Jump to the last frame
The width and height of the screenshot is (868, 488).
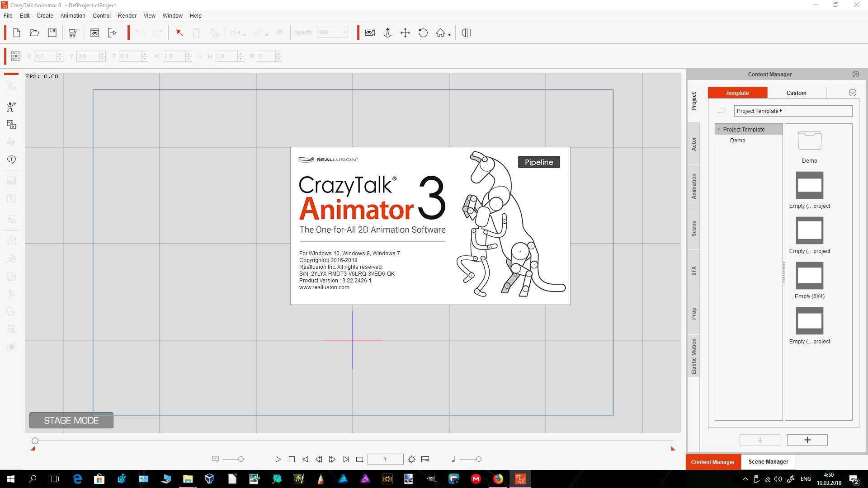[x=346, y=459]
